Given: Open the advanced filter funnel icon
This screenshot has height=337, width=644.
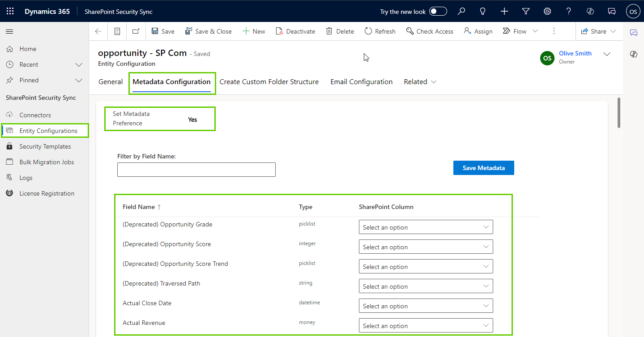Looking at the screenshot, I should pos(526,11).
